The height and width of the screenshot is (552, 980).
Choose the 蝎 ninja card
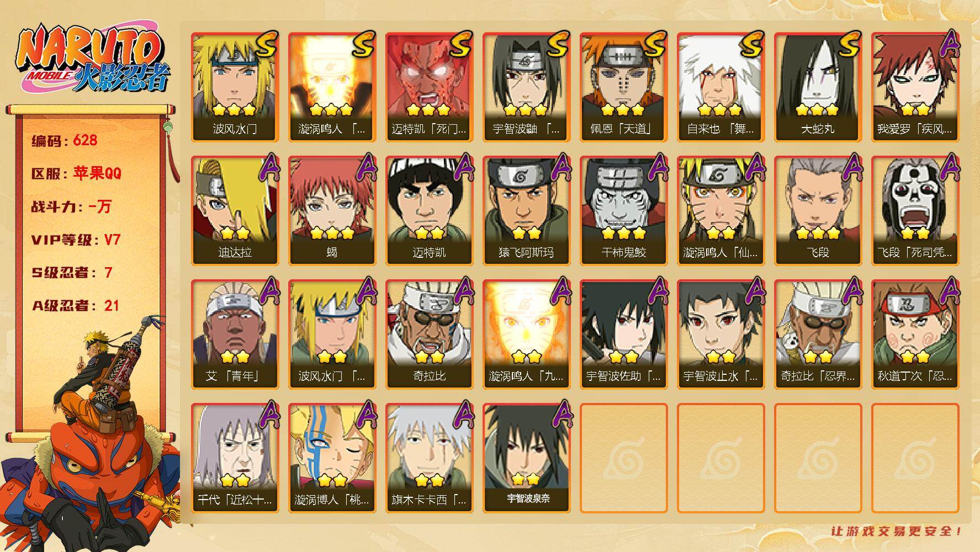tap(332, 211)
